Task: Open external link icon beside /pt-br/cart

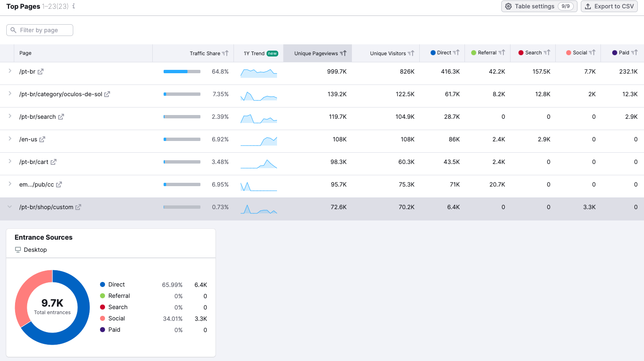Action: pyautogui.click(x=54, y=162)
